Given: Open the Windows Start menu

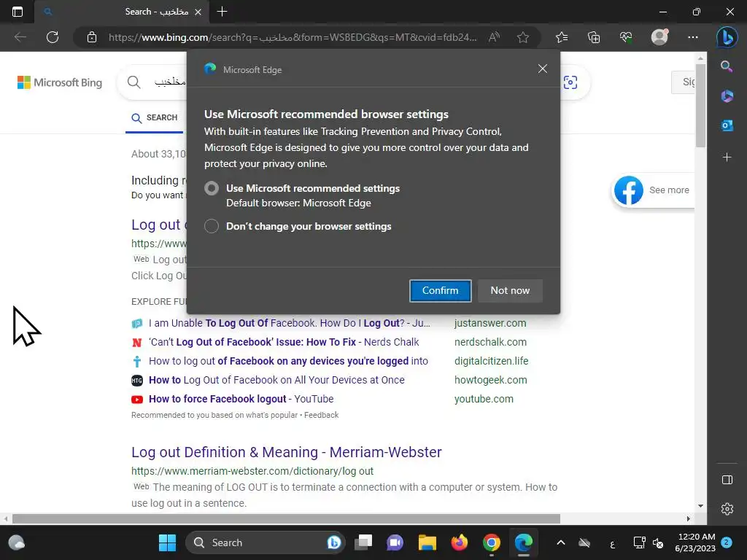Looking at the screenshot, I should click(167, 542).
